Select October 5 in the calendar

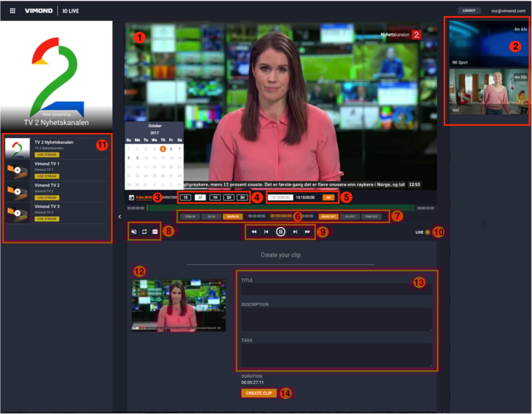tap(163, 149)
